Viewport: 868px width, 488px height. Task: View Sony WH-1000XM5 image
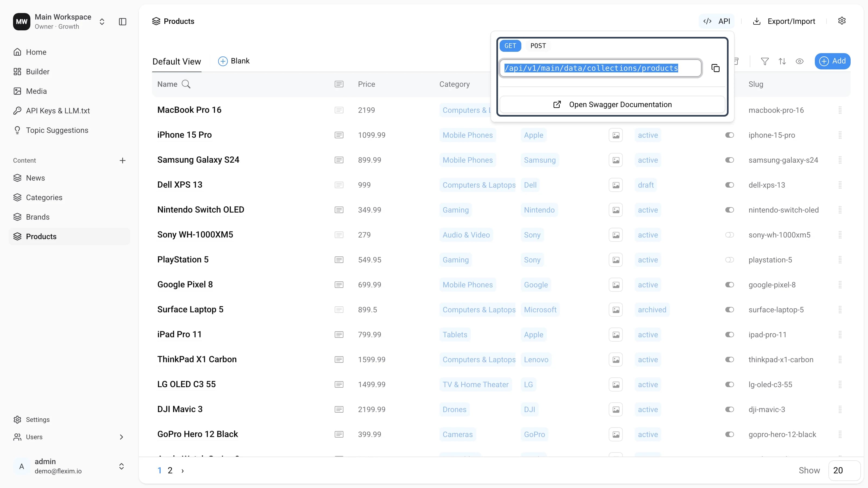pos(616,235)
